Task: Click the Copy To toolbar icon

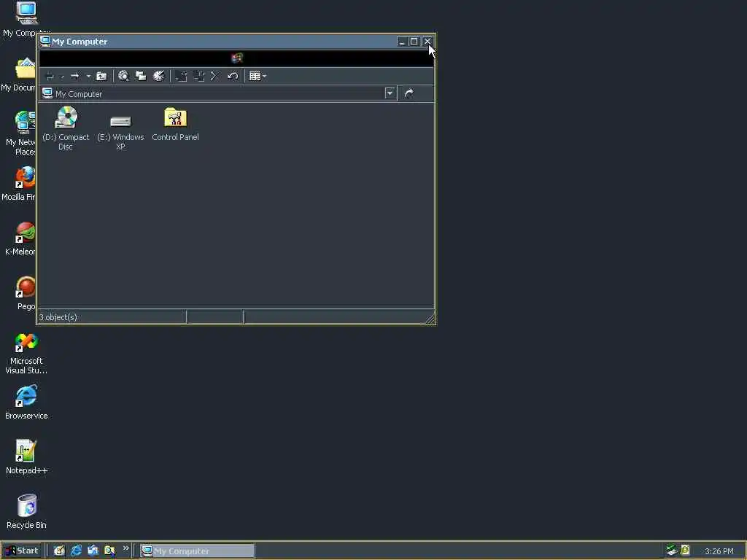Action: [x=198, y=76]
